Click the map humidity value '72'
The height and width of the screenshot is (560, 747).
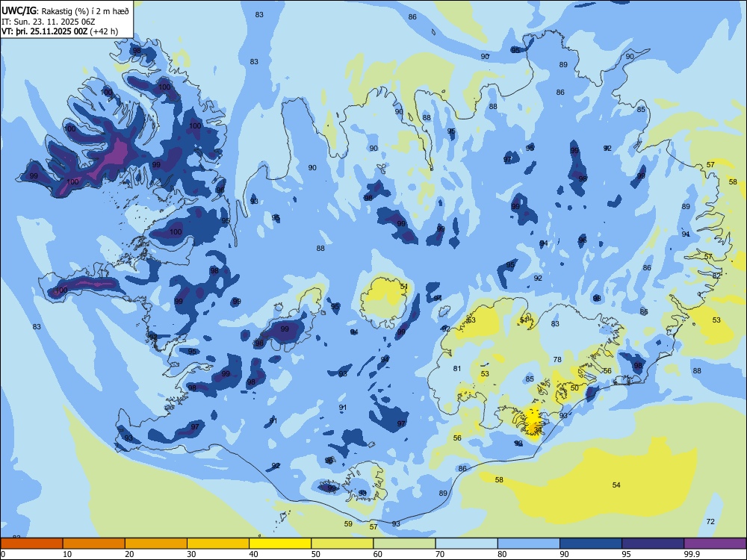coord(710,521)
